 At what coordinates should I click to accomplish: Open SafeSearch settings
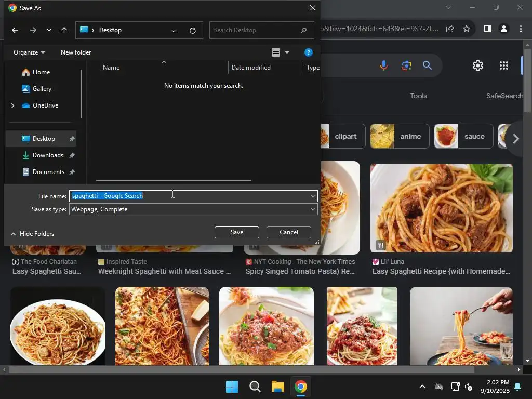504,96
